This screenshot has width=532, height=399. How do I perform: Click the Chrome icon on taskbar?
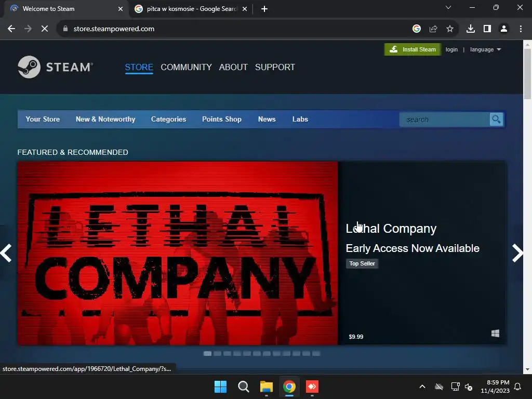[x=289, y=387]
